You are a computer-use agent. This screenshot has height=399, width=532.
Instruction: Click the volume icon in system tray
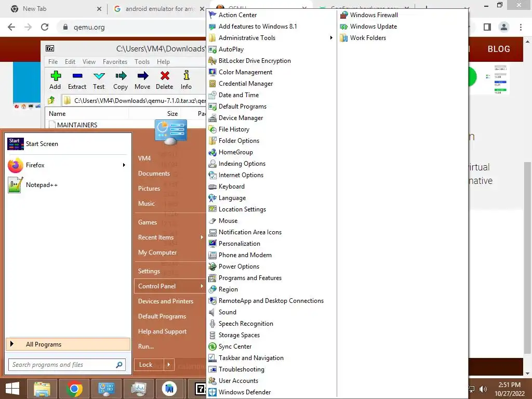(x=483, y=389)
